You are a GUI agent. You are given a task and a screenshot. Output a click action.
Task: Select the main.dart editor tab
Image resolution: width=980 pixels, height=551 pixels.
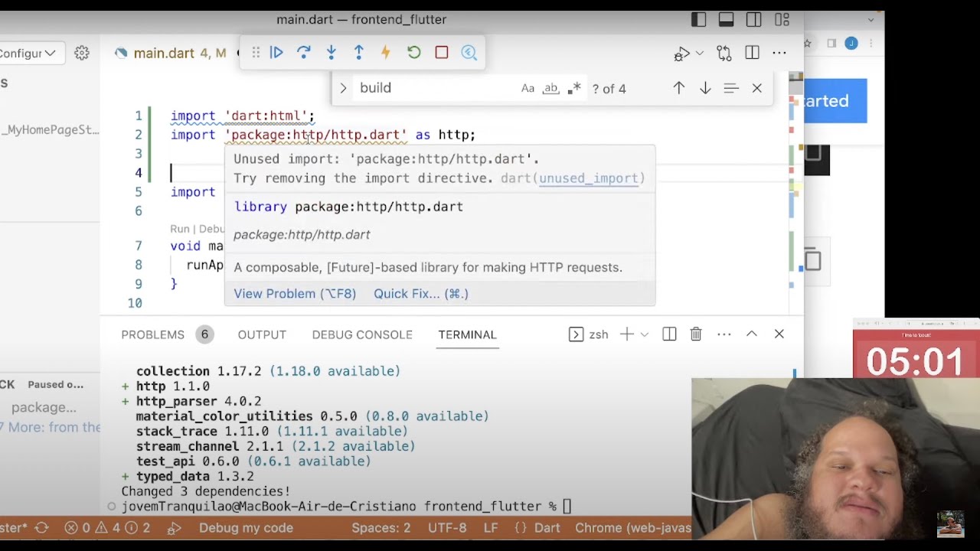click(x=164, y=53)
